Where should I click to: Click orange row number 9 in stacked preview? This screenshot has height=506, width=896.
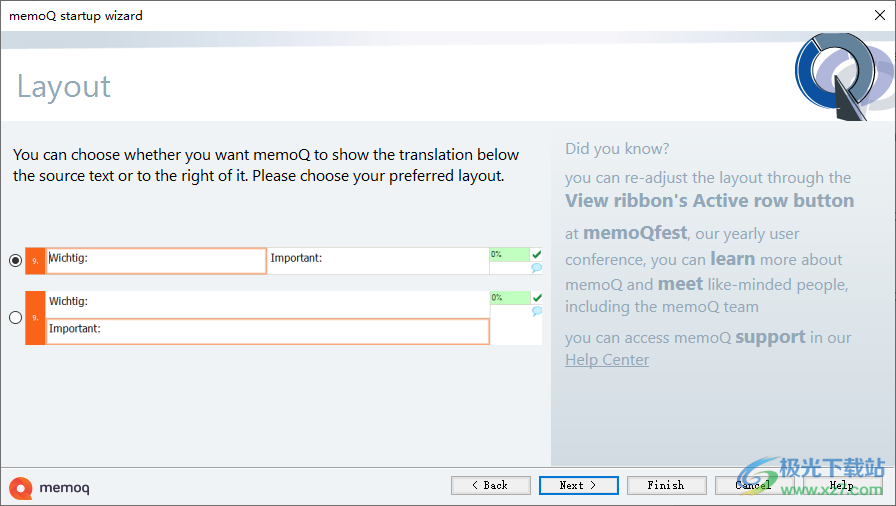click(x=35, y=318)
